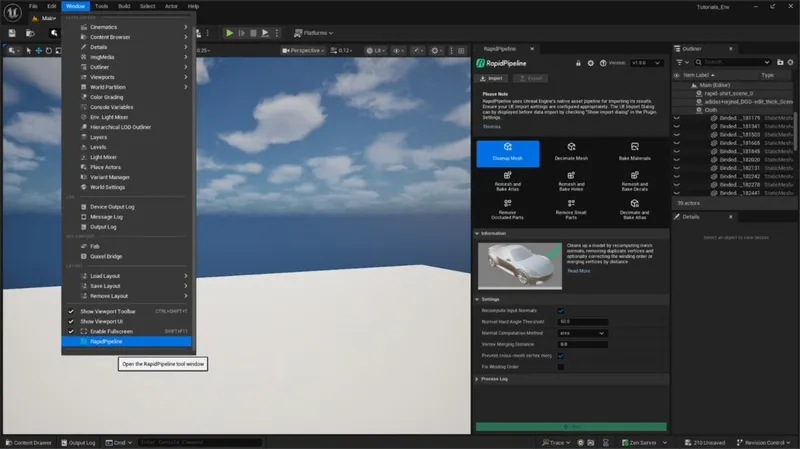
Task: Open the Unreal Engine logo
Action: (12, 13)
